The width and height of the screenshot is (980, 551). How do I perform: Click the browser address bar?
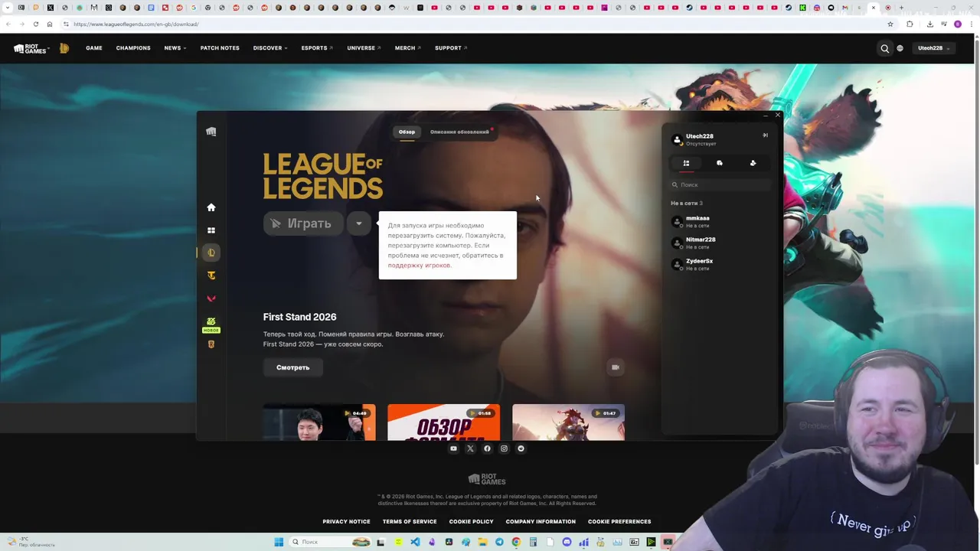click(x=475, y=24)
